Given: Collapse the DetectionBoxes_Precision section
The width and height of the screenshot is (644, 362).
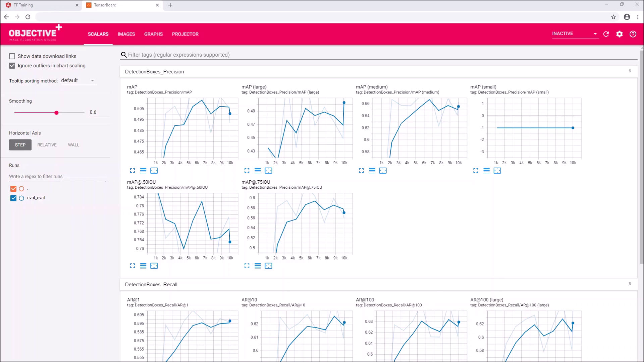Looking at the screenshot, I should tap(378, 72).
